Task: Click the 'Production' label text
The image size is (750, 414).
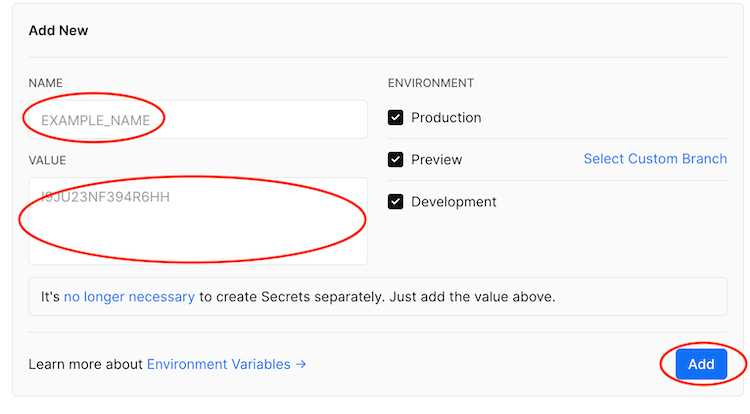Action: tap(446, 118)
